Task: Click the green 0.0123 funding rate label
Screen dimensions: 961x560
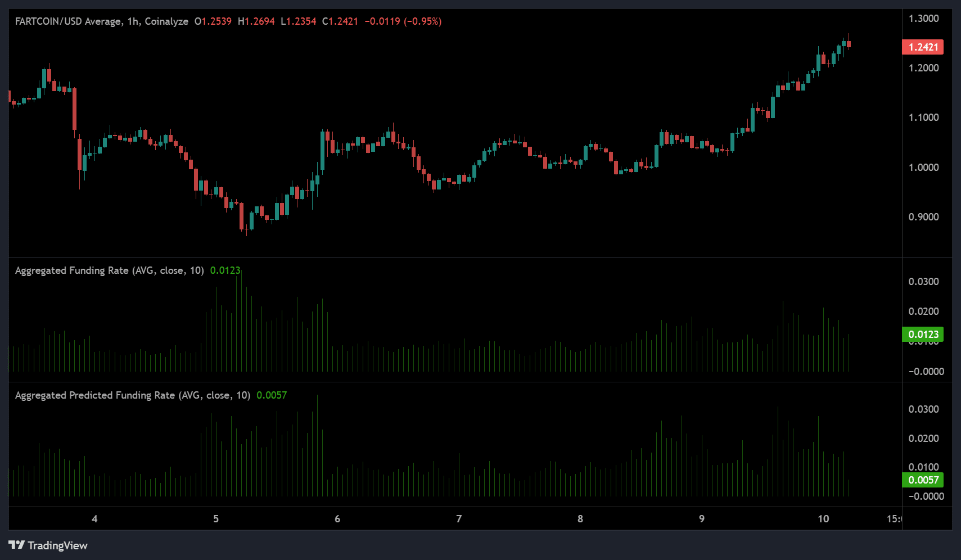Action: click(x=923, y=335)
